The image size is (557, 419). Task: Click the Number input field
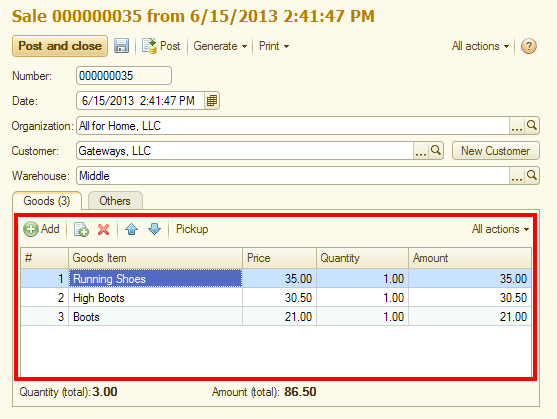pos(124,76)
